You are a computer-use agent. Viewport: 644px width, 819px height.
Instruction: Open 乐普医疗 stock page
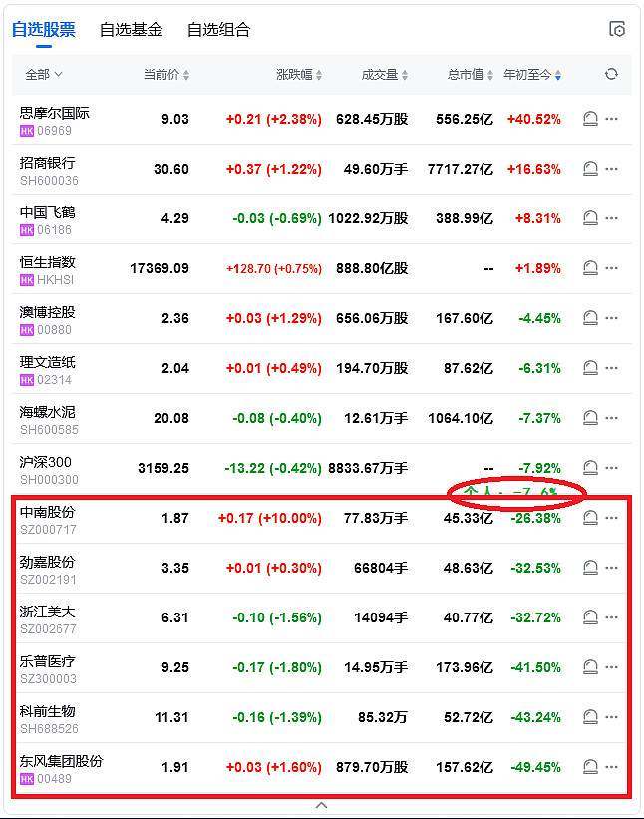48,661
